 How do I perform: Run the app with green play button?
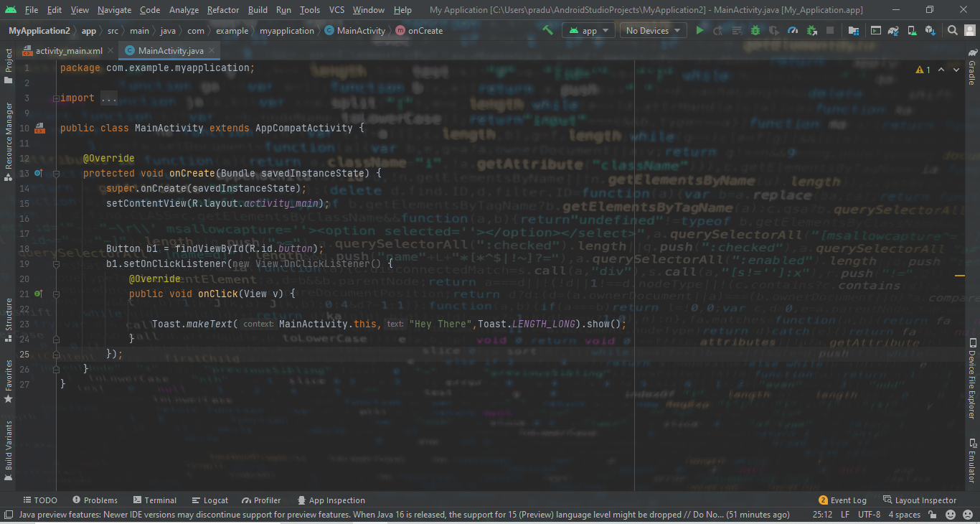699,30
